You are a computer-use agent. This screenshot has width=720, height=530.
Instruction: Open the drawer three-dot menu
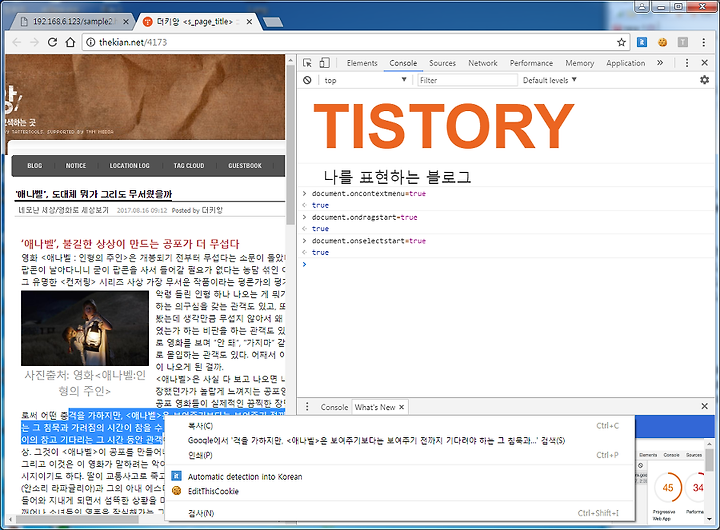tap(307, 406)
